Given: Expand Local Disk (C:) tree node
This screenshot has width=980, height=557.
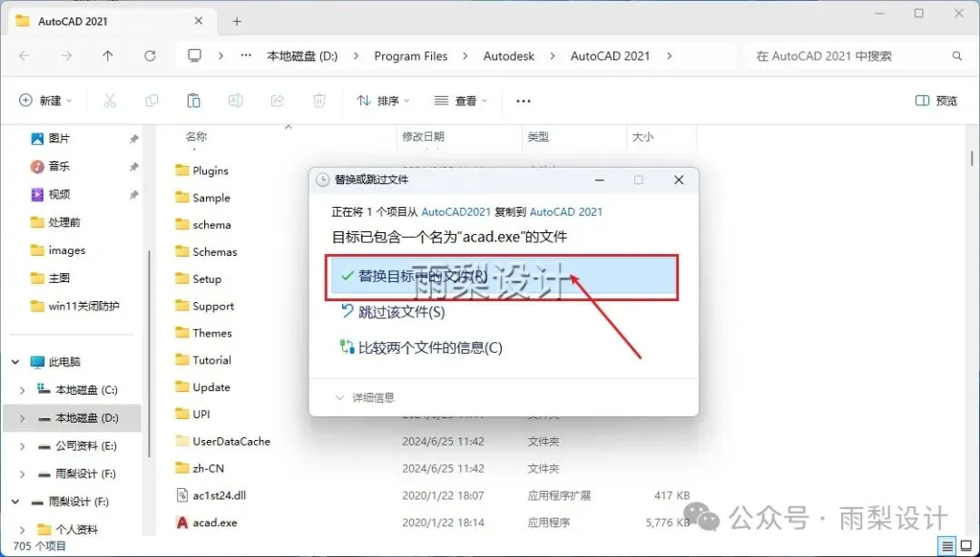Looking at the screenshot, I should click(x=23, y=390).
